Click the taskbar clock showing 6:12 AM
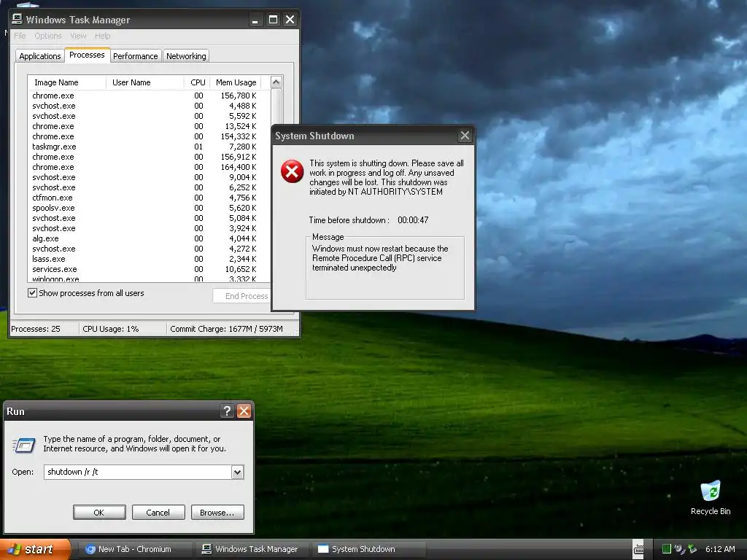The height and width of the screenshot is (560, 747). [x=720, y=549]
